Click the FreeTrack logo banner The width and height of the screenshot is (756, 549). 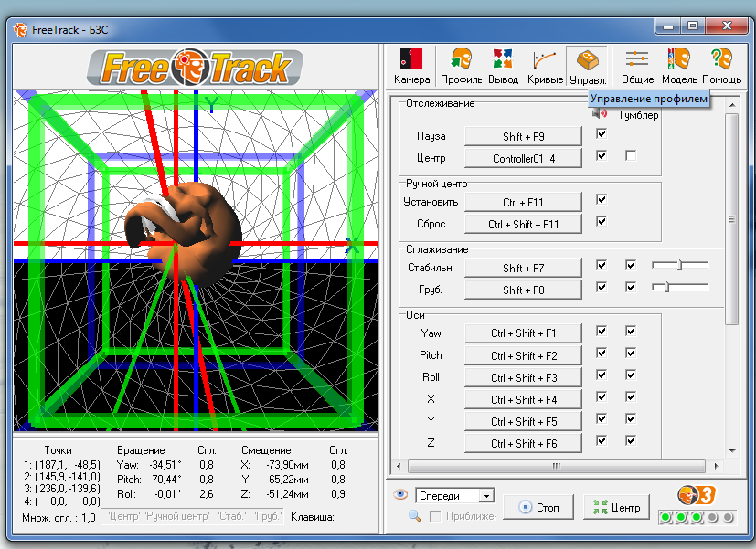tap(195, 67)
